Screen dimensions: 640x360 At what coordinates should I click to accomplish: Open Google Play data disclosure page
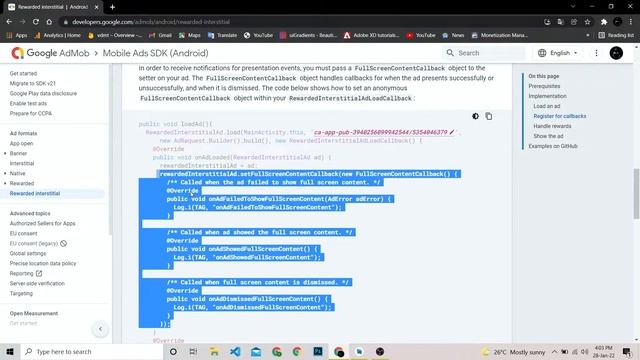point(43,93)
